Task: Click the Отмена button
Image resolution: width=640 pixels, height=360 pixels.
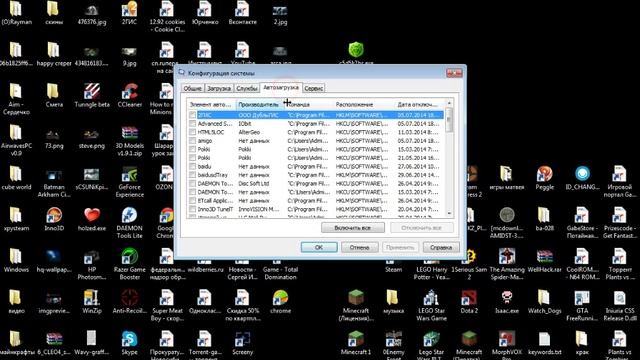Action: [359, 247]
